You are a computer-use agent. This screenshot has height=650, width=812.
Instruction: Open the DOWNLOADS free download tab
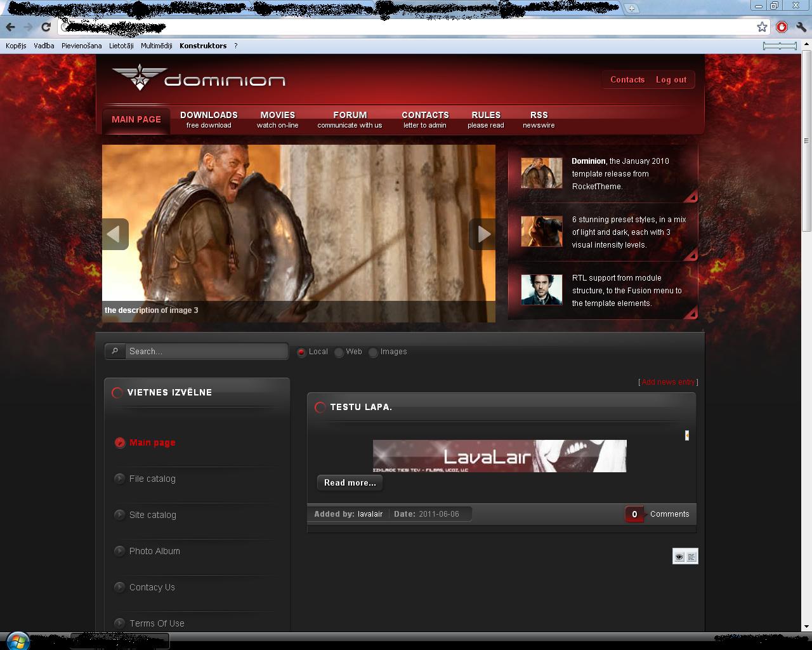209,119
